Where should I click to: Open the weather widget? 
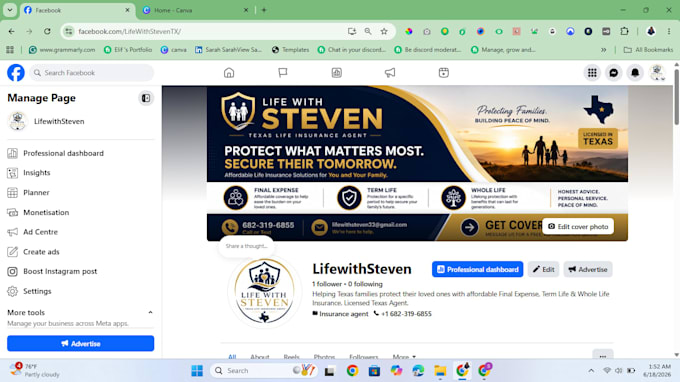tap(36, 371)
